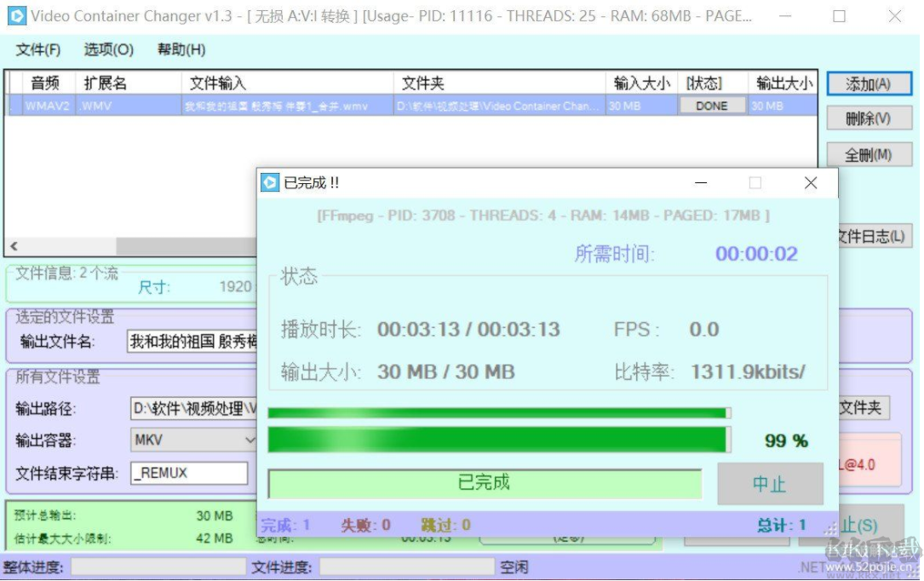Open the 选项(O) menu
The height and width of the screenshot is (581, 924).
pos(108,50)
